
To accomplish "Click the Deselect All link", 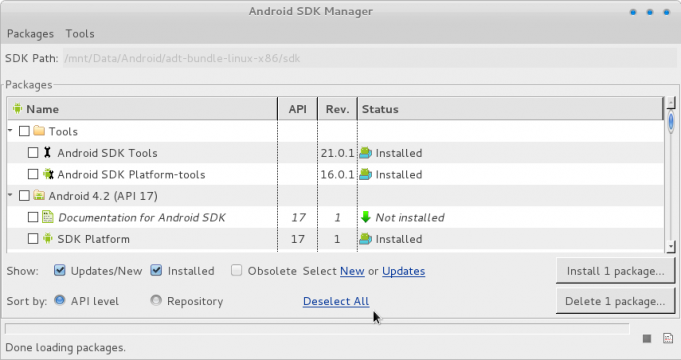I will pos(336,301).
